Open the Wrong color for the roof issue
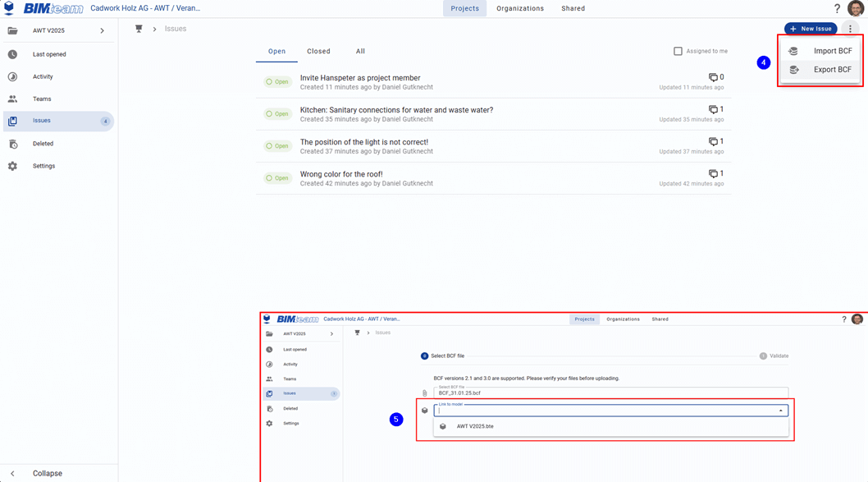This screenshot has height=482, width=868. (341, 174)
